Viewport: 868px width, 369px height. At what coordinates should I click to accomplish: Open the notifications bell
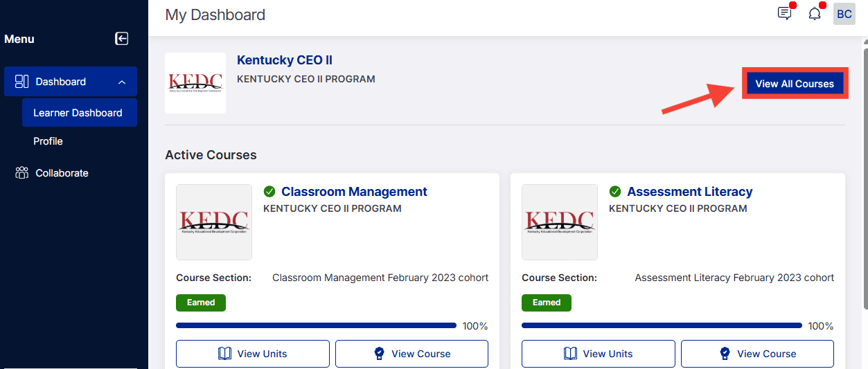tap(815, 14)
